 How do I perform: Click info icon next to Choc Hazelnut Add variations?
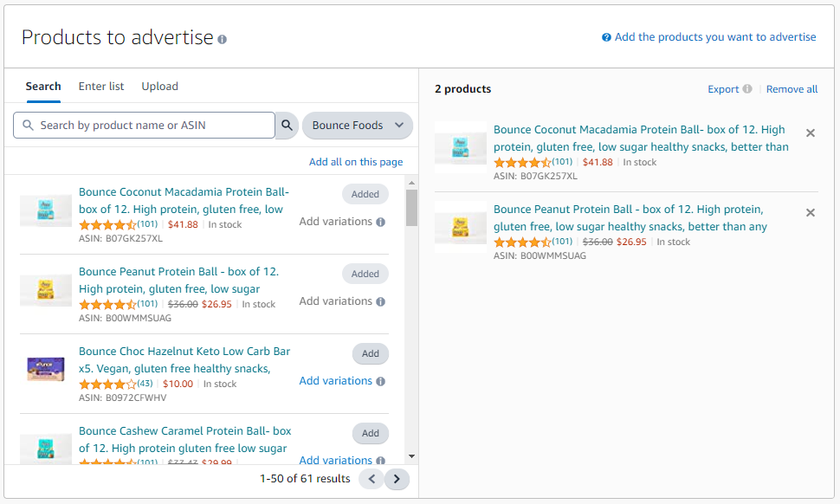[x=380, y=381]
